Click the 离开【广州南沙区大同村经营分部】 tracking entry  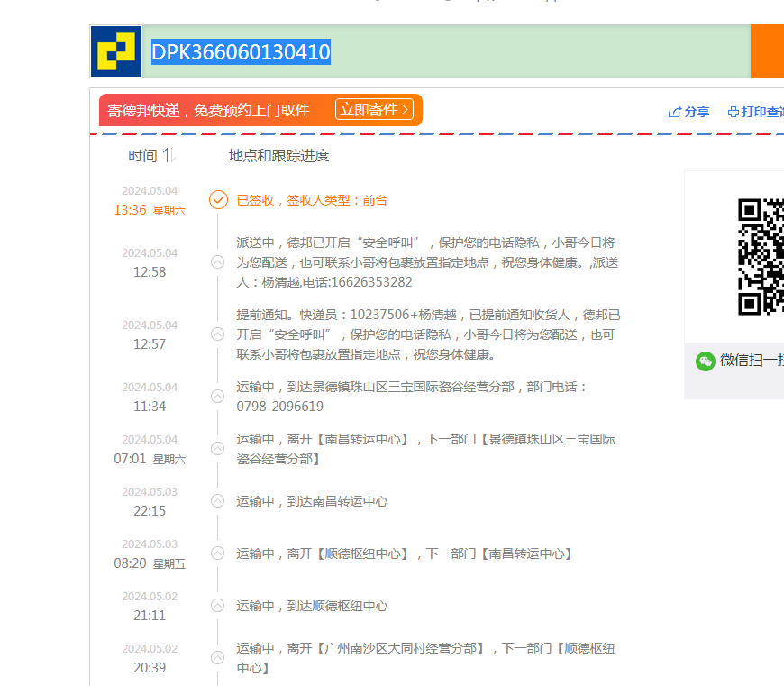426,658
